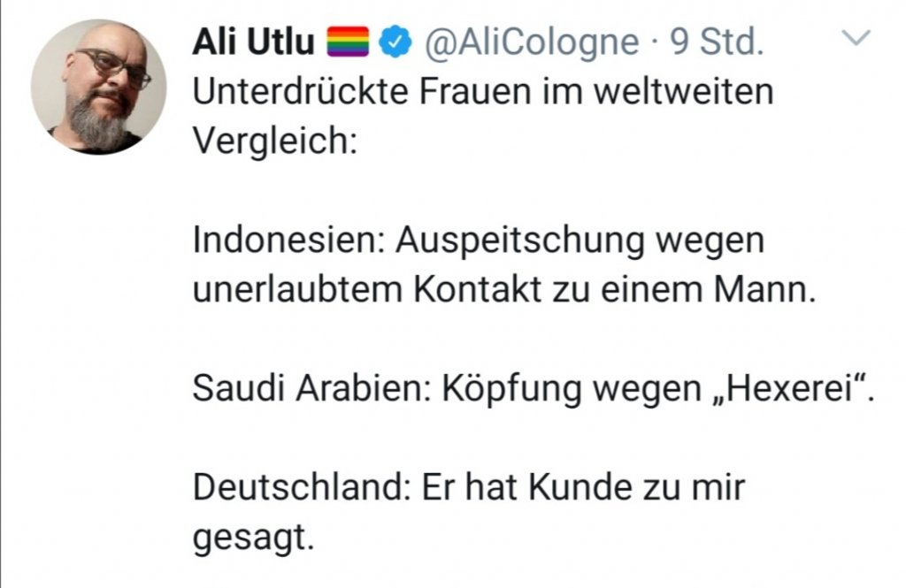The height and width of the screenshot is (588, 906).
Task: Expand the tweet options chevron menu
Action: (x=856, y=37)
